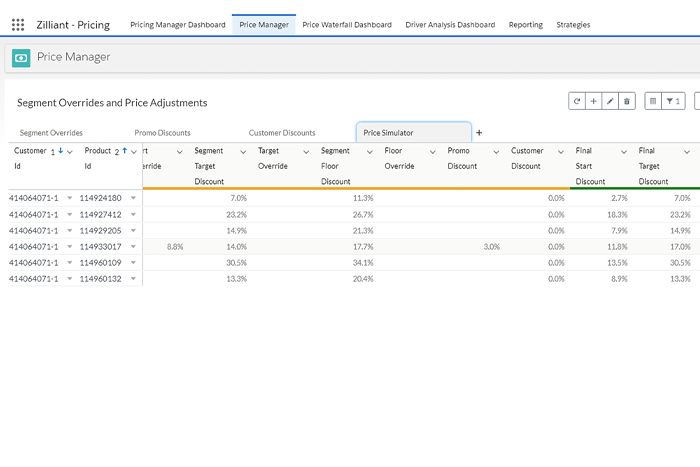Viewport: 700px width, 467px height.
Task: Click the refresh icon in the toolbar
Action: point(577,101)
